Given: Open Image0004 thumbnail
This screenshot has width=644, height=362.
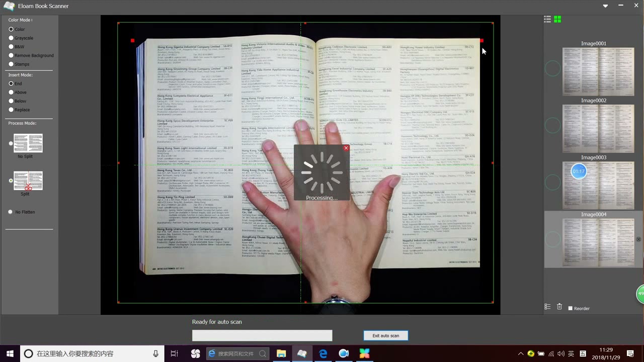Looking at the screenshot, I should tap(598, 242).
